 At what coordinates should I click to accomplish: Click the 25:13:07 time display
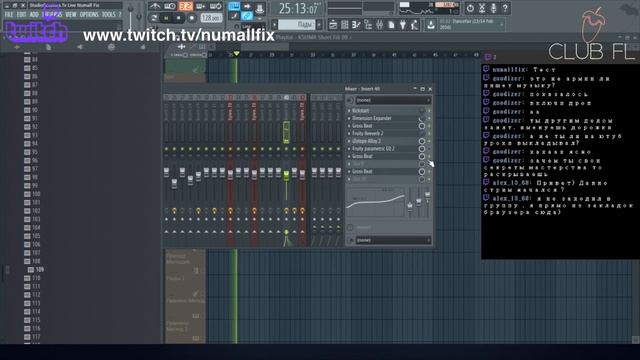[x=299, y=8]
